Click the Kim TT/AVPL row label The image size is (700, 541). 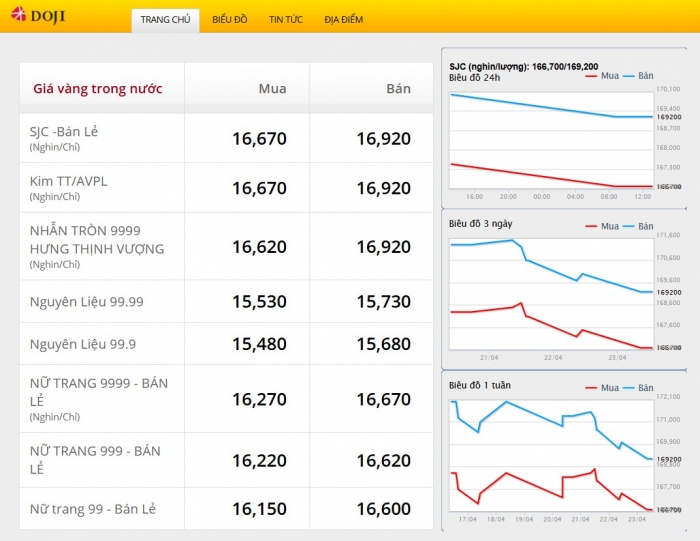(x=68, y=181)
